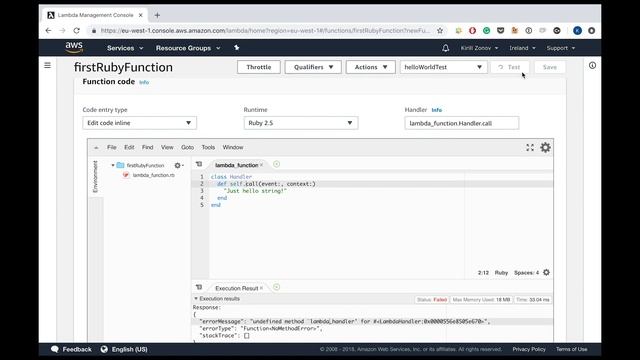This screenshot has width=640, height=360.
Task: Open the hamburger side navigation menu
Action: point(47,65)
